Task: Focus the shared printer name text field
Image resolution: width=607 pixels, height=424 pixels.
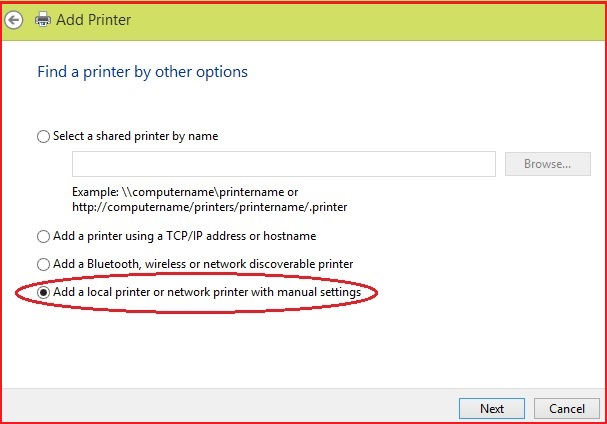Action: (x=284, y=164)
